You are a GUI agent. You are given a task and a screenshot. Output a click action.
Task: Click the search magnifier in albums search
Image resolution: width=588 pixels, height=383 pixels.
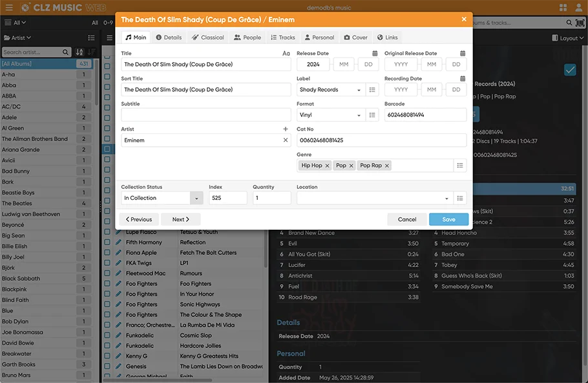point(569,23)
